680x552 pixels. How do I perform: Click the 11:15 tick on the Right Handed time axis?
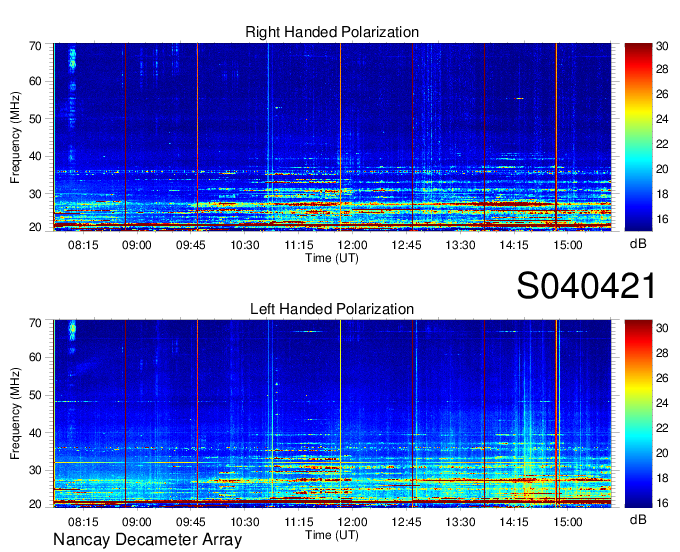tap(299, 245)
